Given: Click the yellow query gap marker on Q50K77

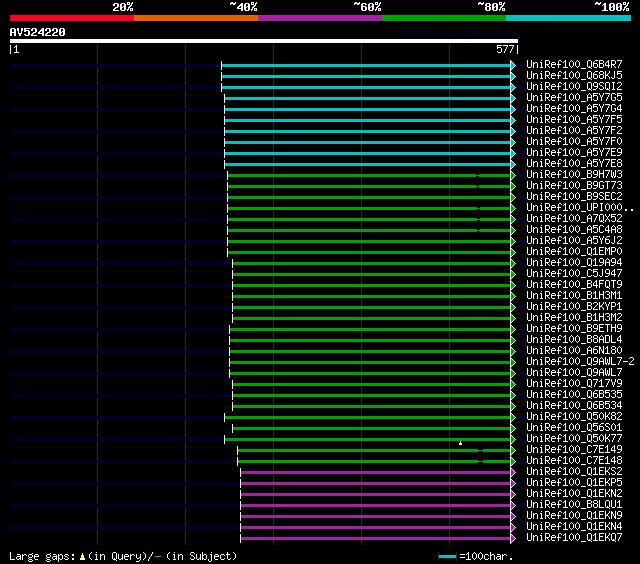Looking at the screenshot, I should (460, 443).
